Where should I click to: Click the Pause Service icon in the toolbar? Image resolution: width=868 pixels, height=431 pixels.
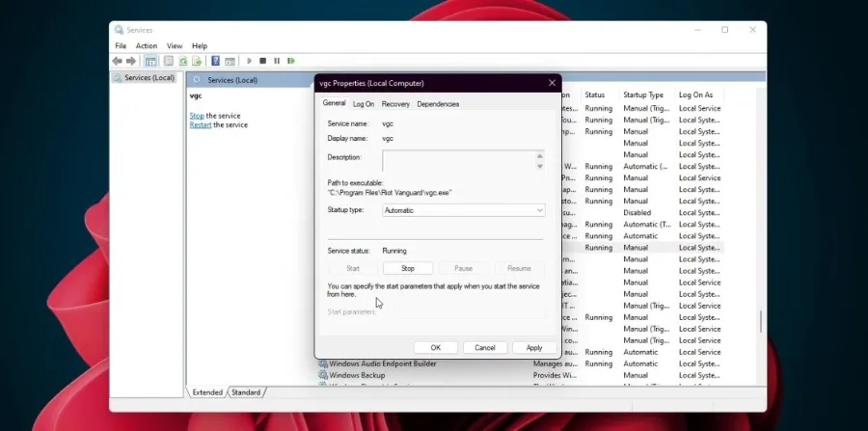(x=277, y=61)
